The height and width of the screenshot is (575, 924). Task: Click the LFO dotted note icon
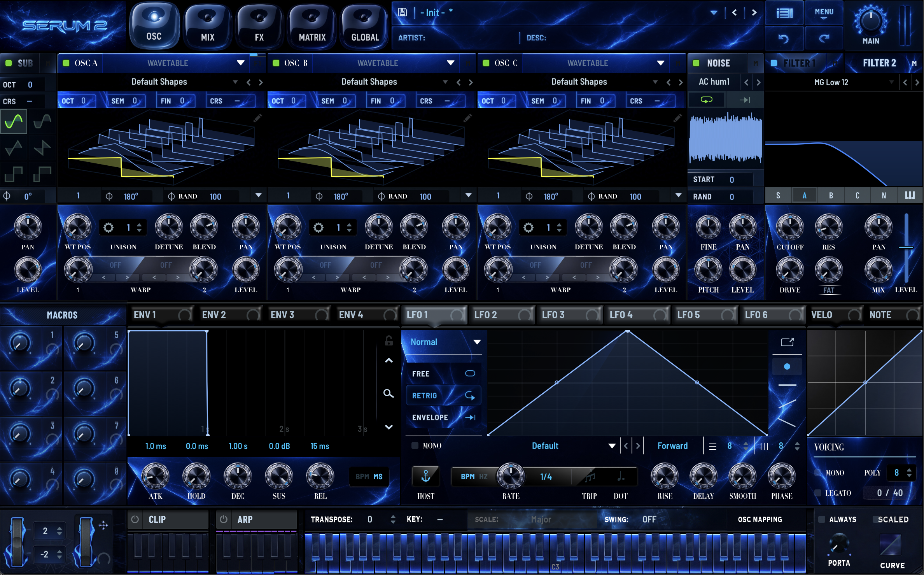click(x=621, y=477)
